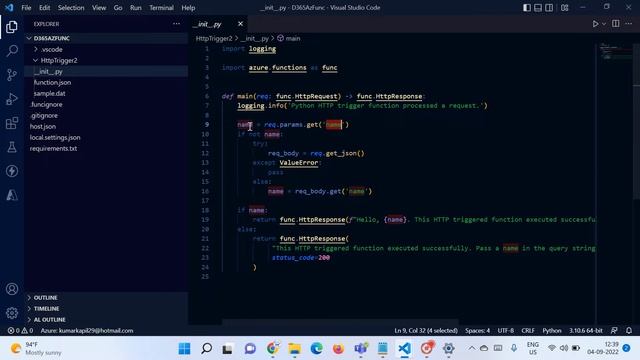Screen dimensions: 640x360
Task: Run the Python file with play button
Action: (596, 24)
